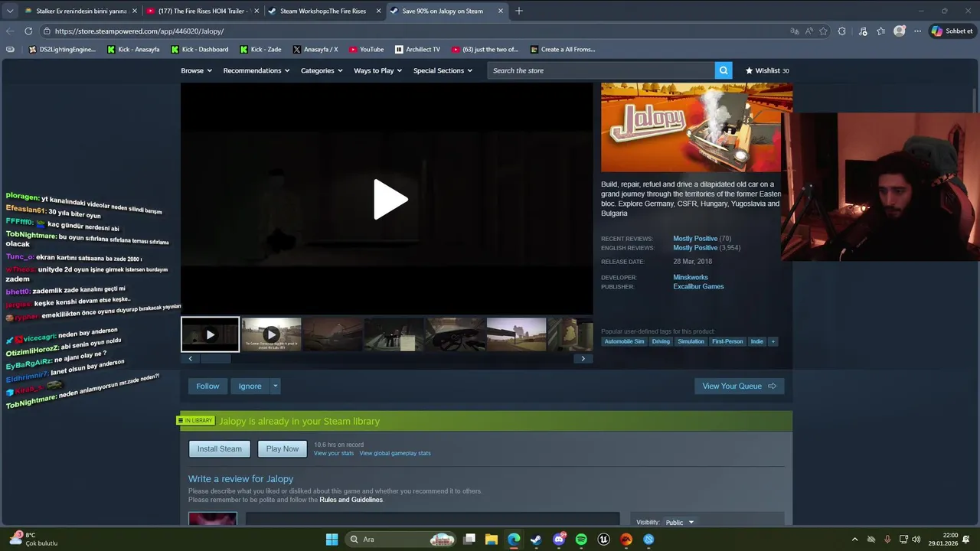Open weather widget on taskbar
This screenshot has width=980, height=551.
[x=32, y=540]
